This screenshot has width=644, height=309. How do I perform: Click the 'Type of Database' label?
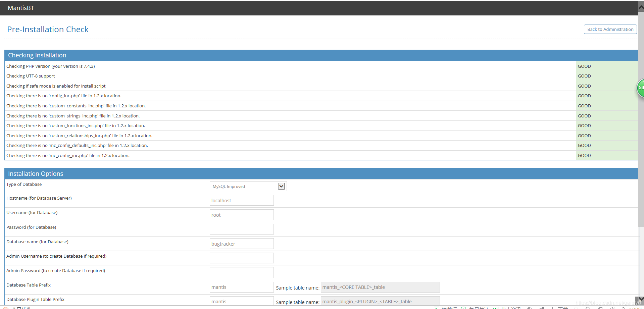pos(24,185)
